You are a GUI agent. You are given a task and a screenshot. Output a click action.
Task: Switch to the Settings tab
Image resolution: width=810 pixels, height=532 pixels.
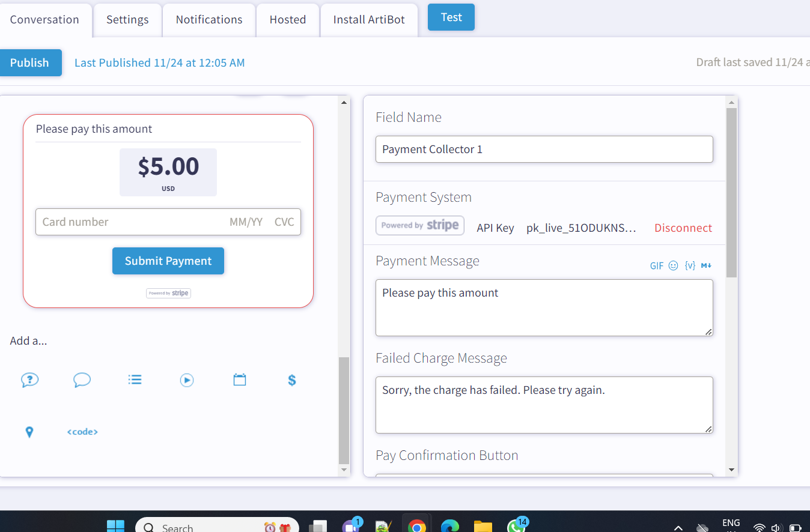pyautogui.click(x=127, y=19)
